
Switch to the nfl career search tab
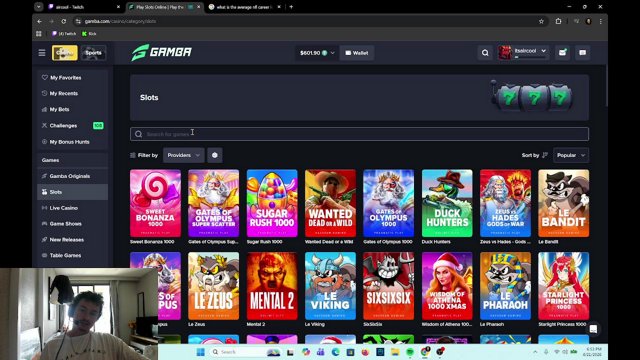(x=245, y=7)
